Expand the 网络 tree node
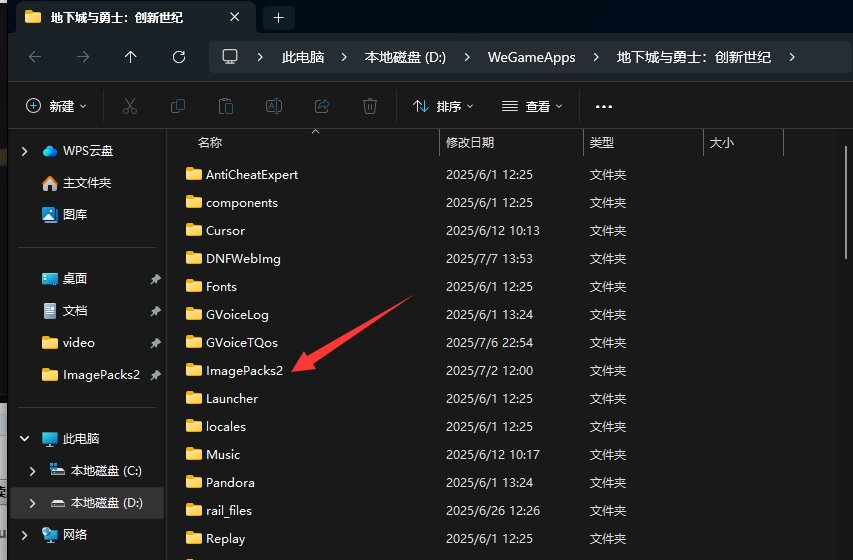This screenshot has width=853, height=560. point(24,535)
